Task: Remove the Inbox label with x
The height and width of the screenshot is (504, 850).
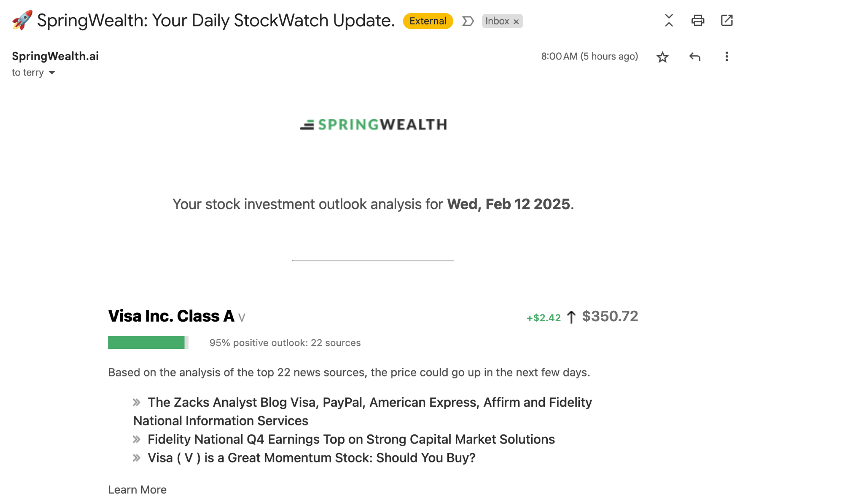Action: (x=516, y=22)
